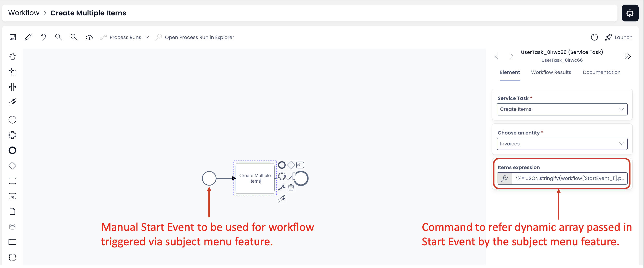Select the start event shape in palette
This screenshot has height=268, width=644.
[x=13, y=120]
